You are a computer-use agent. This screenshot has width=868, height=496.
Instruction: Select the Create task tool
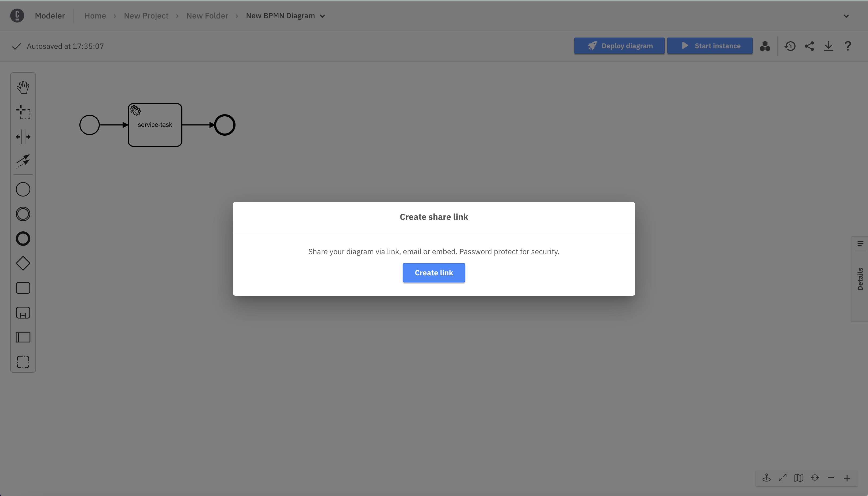click(23, 288)
